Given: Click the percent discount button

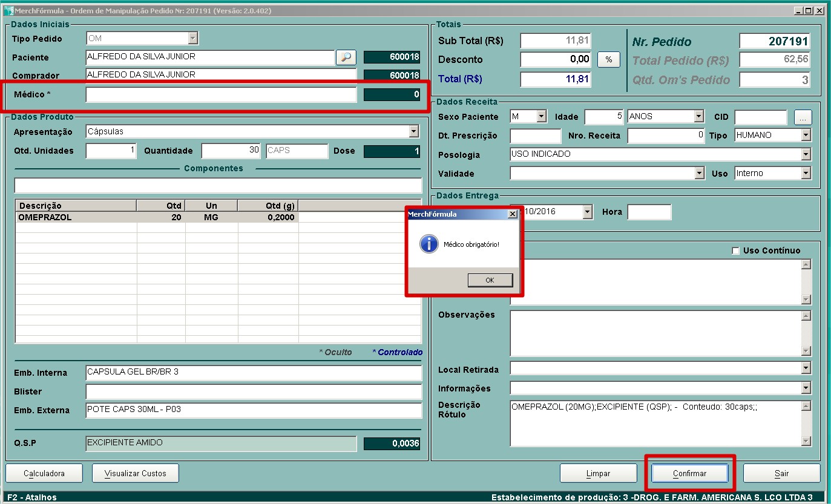Looking at the screenshot, I should point(608,60).
